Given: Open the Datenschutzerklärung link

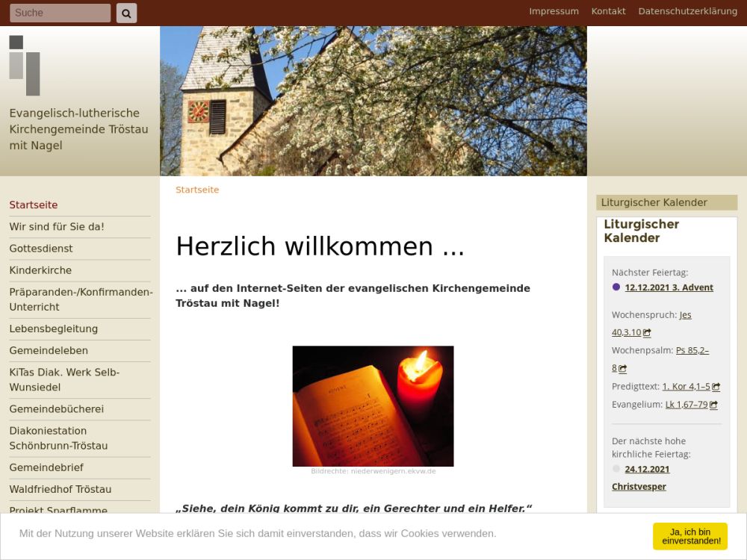Looking at the screenshot, I should pyautogui.click(x=687, y=11).
